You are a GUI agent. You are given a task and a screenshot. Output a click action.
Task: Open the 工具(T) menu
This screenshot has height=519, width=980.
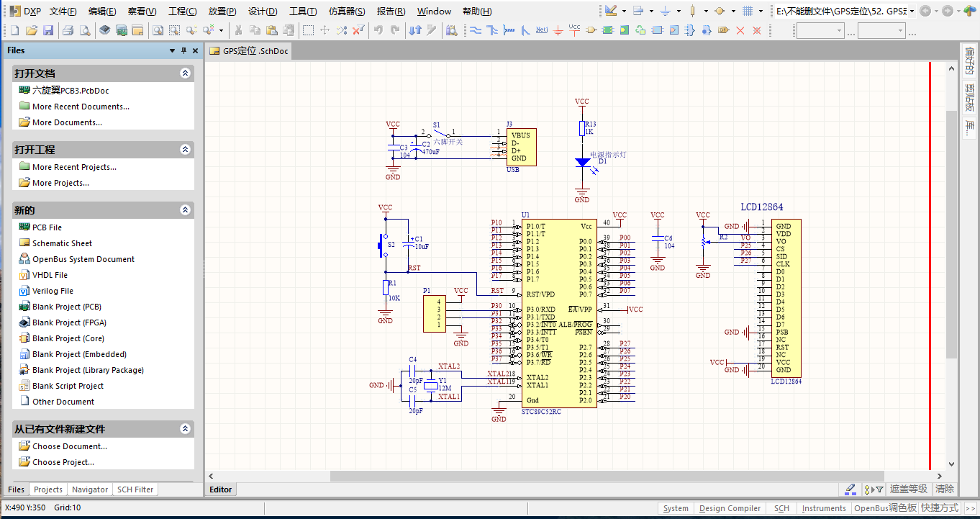[303, 12]
